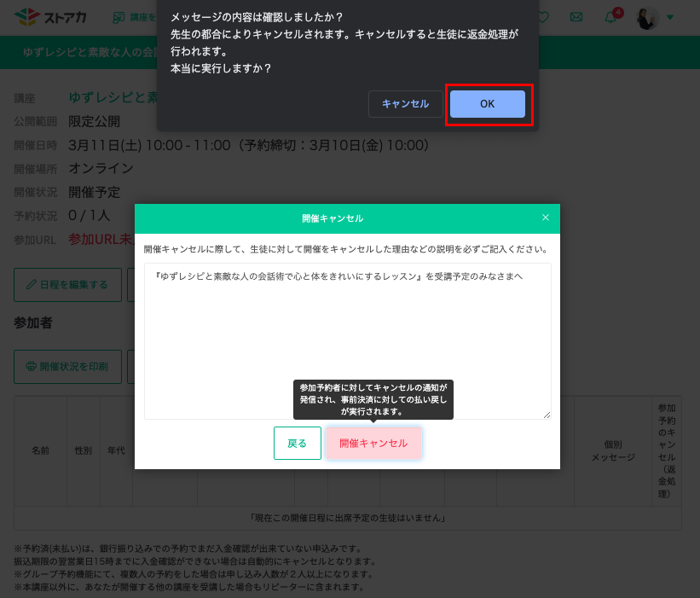Close the 開催キャンセル modal with X
Screen dimensions: 700x598
545,218
